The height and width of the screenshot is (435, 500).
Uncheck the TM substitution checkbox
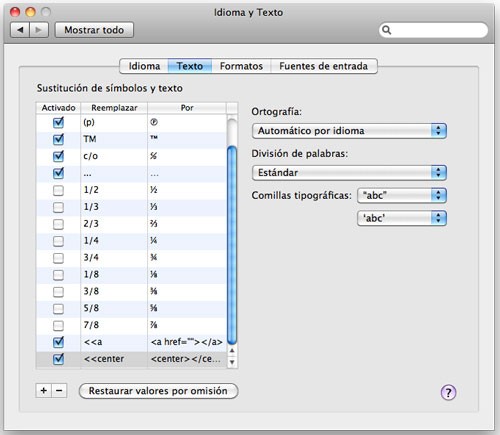[x=58, y=139]
